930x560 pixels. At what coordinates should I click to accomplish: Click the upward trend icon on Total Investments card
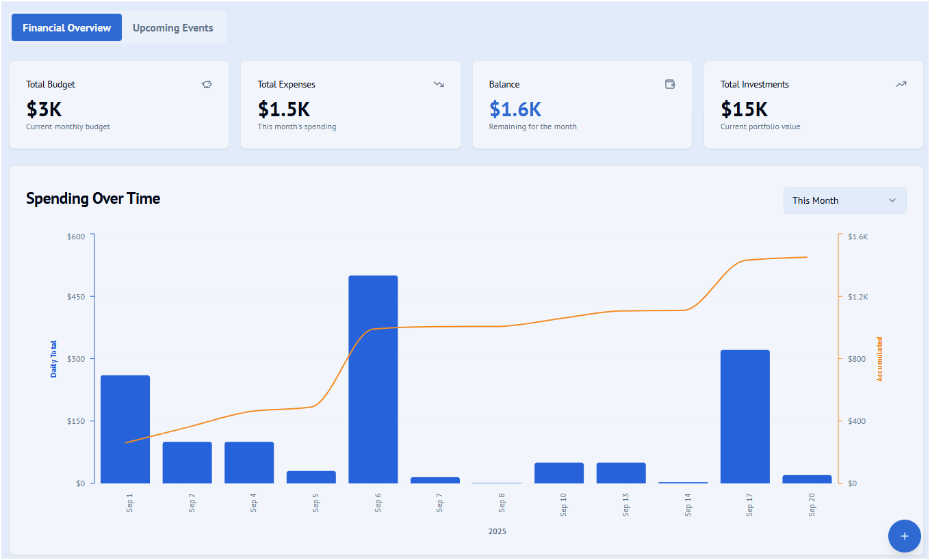coord(901,83)
